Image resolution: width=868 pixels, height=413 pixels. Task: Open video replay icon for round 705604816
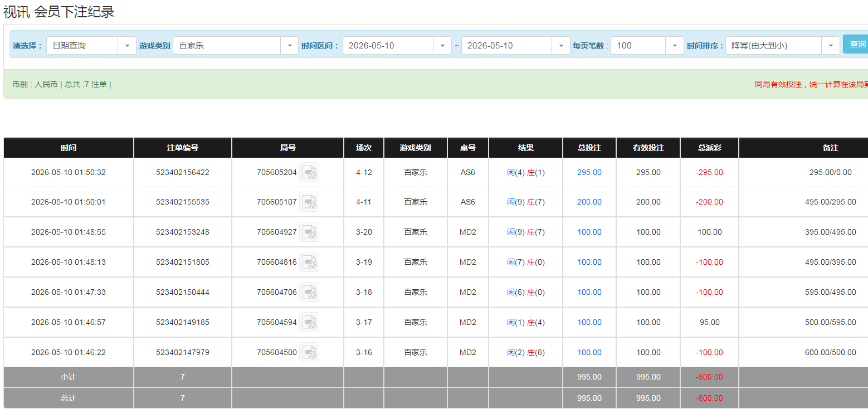(x=309, y=263)
